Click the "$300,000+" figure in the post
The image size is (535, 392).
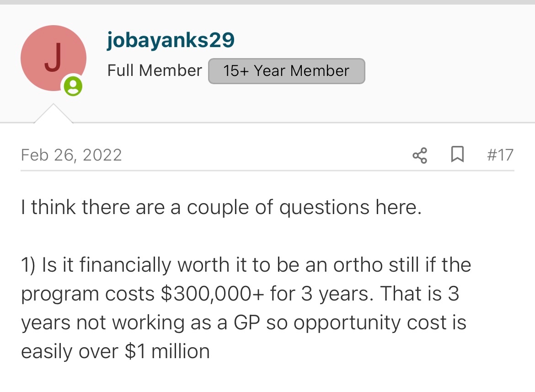pos(213,294)
